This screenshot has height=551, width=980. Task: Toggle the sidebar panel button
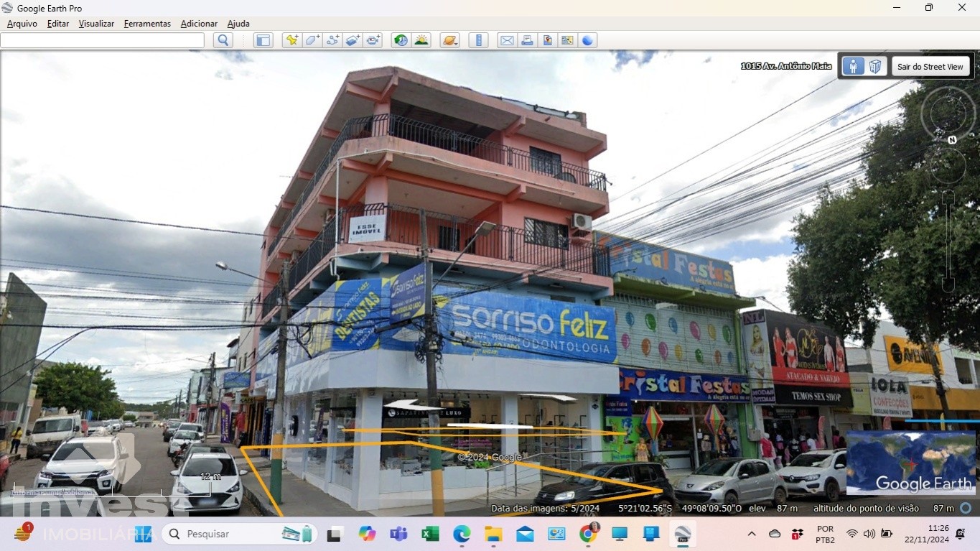click(x=263, y=40)
